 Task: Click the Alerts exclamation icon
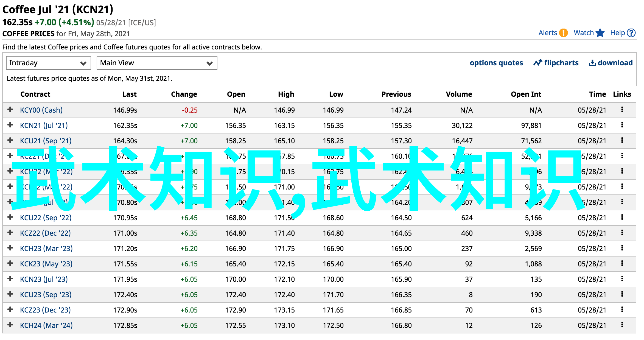coord(563,33)
